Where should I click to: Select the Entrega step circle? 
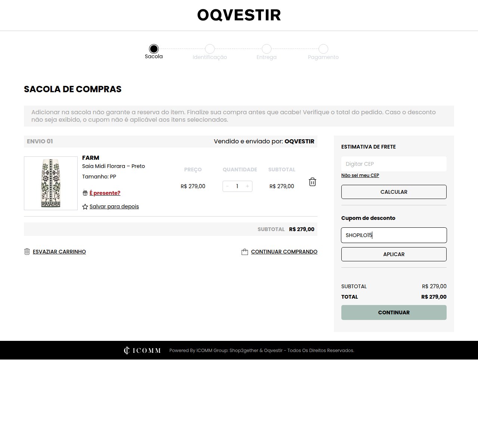tap(267, 49)
